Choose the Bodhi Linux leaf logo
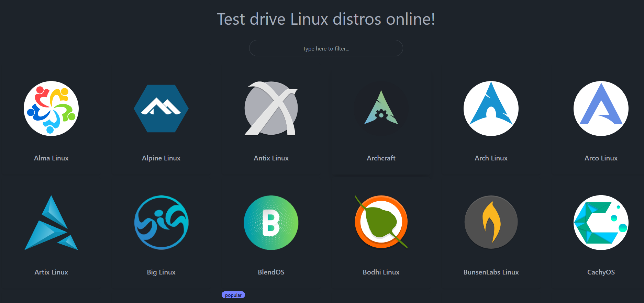 tap(381, 222)
